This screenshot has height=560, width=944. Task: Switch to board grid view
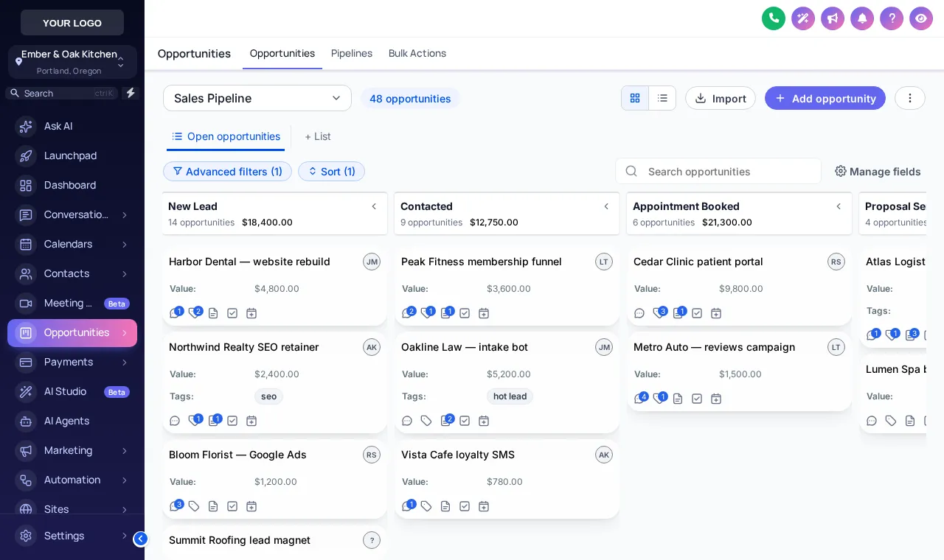(635, 98)
